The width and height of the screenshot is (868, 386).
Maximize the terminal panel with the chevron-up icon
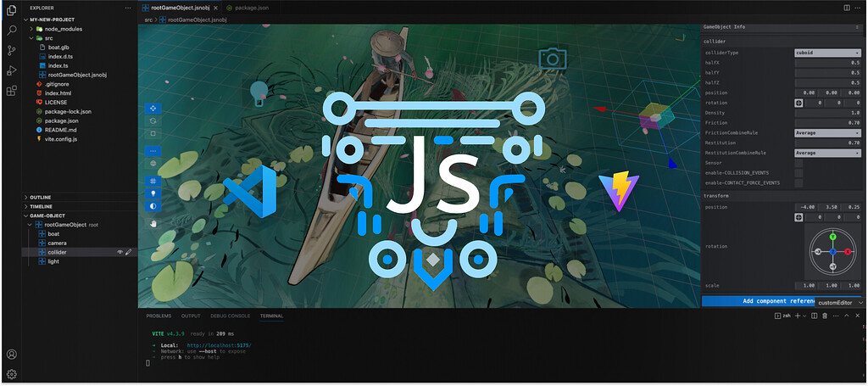point(846,316)
